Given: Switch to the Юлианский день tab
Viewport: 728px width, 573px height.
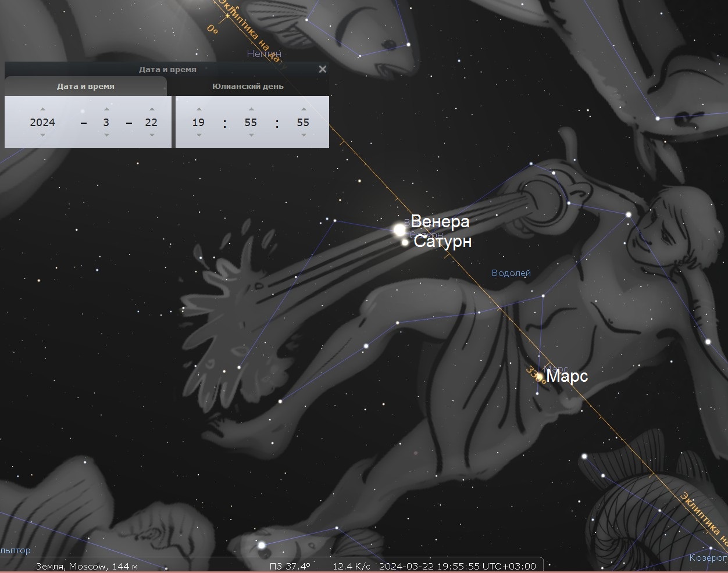Looking at the screenshot, I should tap(248, 87).
